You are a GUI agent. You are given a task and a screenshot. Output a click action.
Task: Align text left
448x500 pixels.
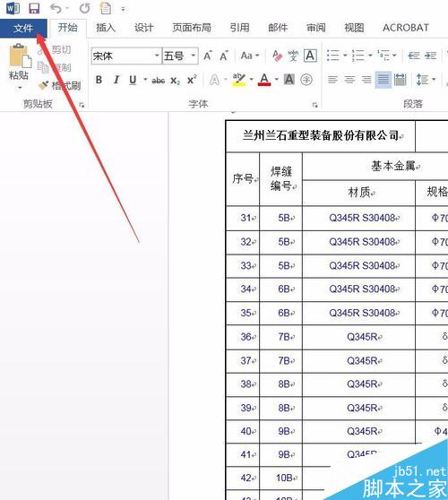pos(332,80)
